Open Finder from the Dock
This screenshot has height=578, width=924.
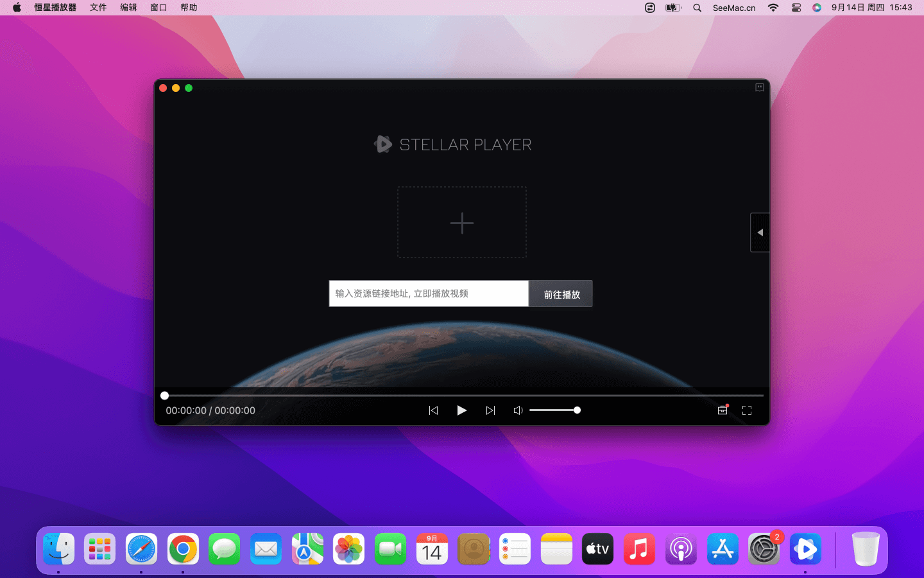tap(58, 549)
